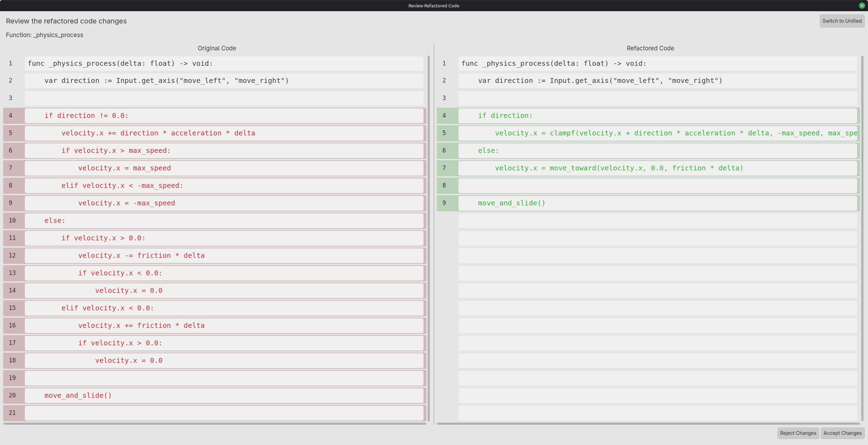Click line number 21 in original gutter
The width and height of the screenshot is (868, 445).
12,413
